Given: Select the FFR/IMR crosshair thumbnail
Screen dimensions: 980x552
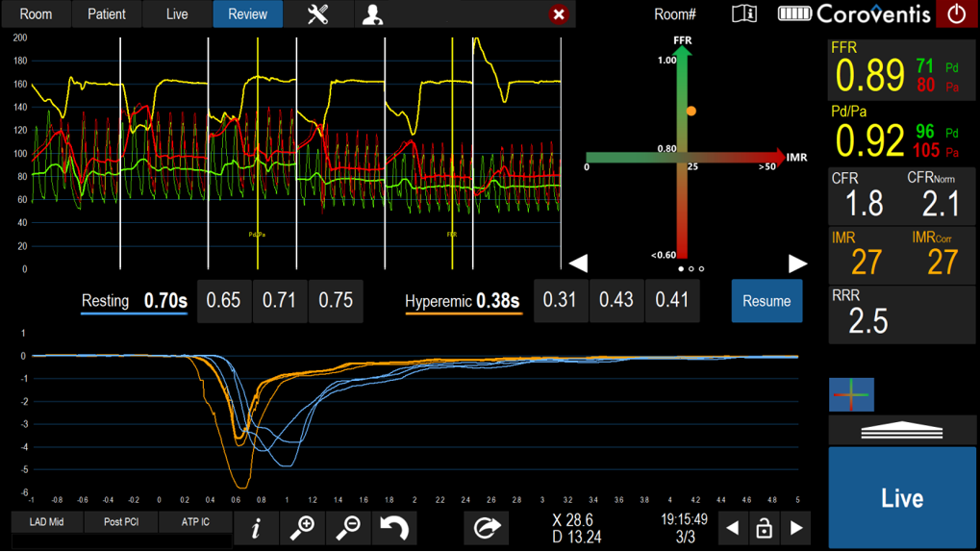Looking at the screenshot, I should tap(851, 395).
